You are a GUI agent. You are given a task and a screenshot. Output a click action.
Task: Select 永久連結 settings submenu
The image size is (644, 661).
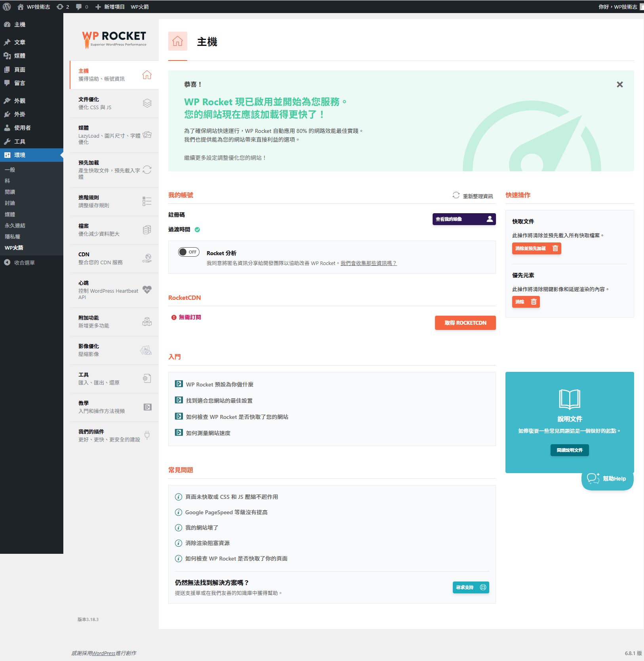point(15,225)
